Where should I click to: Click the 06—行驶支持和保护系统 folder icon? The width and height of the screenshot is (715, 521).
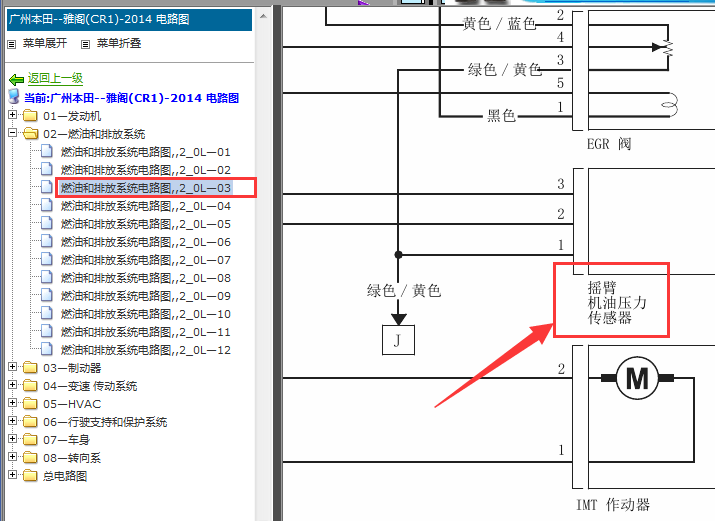click(30, 421)
